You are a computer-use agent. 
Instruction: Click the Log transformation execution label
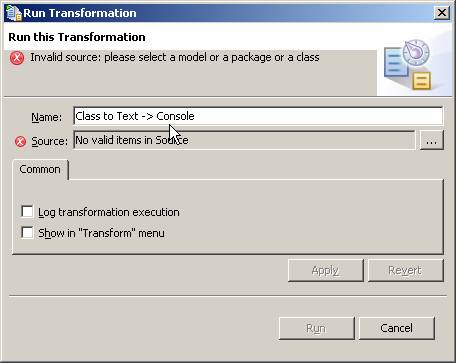[109, 212]
